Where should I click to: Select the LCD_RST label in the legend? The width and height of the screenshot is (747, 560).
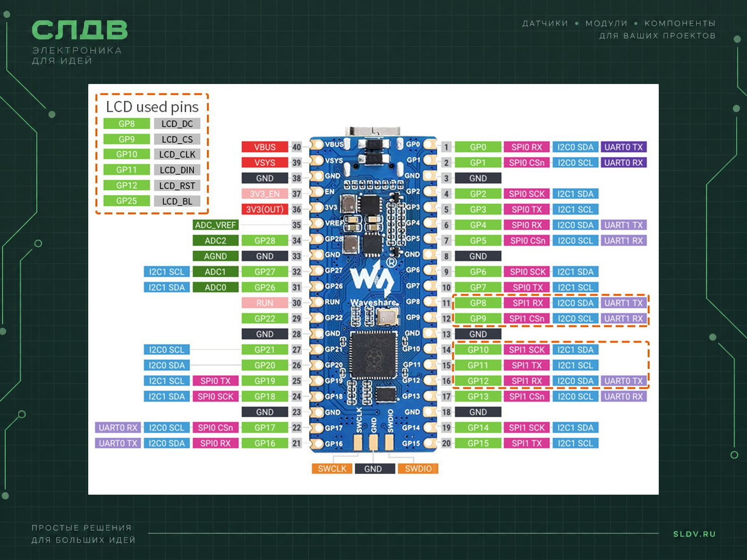coord(177,186)
